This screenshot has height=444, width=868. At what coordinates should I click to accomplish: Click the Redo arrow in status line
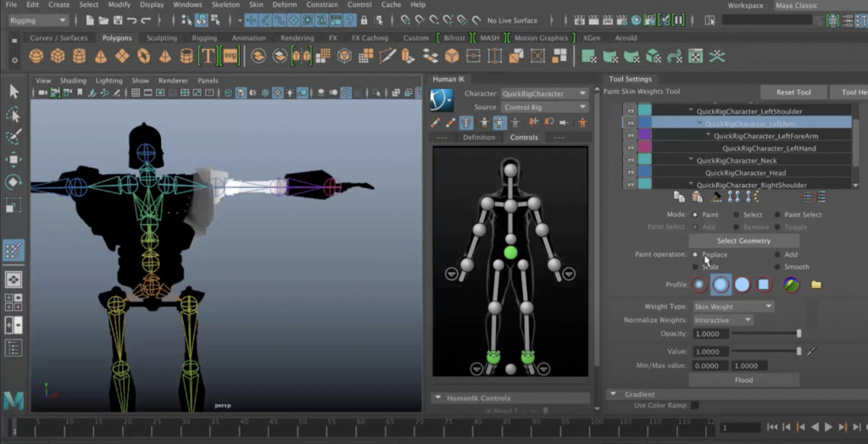146,20
